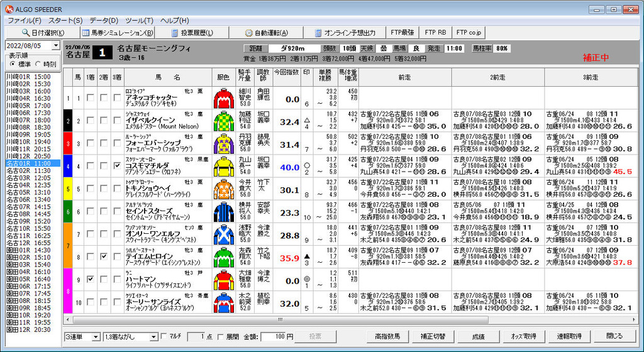Click jockey silks icon for フォーエバーシップ
Image resolution: width=644 pixels, height=352 pixels.
[x=224, y=143]
